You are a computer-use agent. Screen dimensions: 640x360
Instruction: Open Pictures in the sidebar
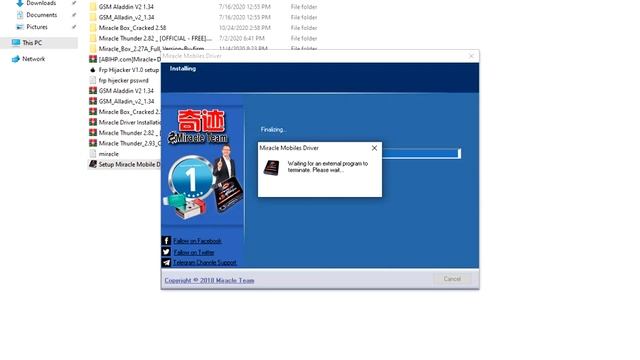coord(37,27)
